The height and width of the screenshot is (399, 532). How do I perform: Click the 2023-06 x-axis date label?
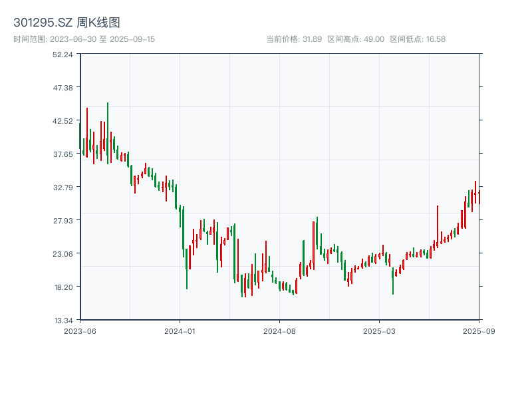[80, 330]
